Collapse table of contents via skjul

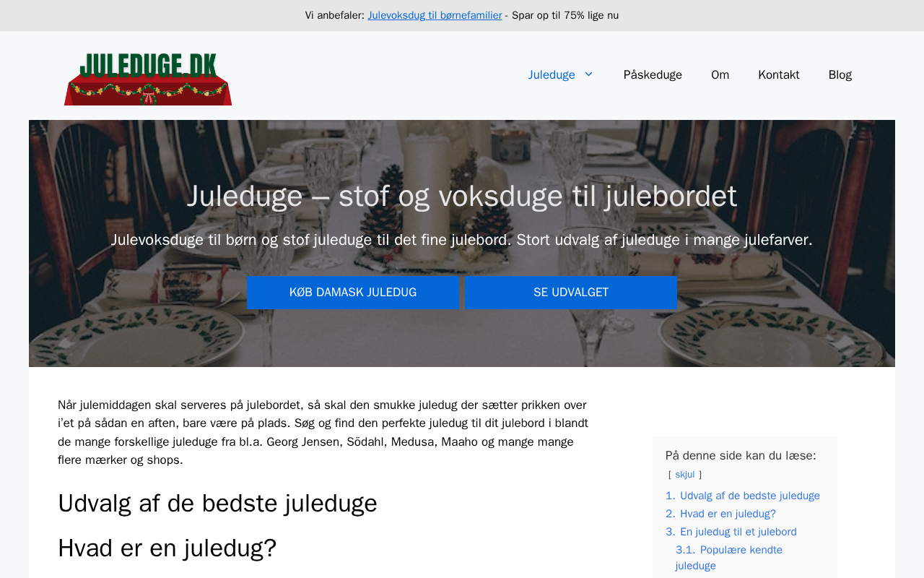[685, 475]
